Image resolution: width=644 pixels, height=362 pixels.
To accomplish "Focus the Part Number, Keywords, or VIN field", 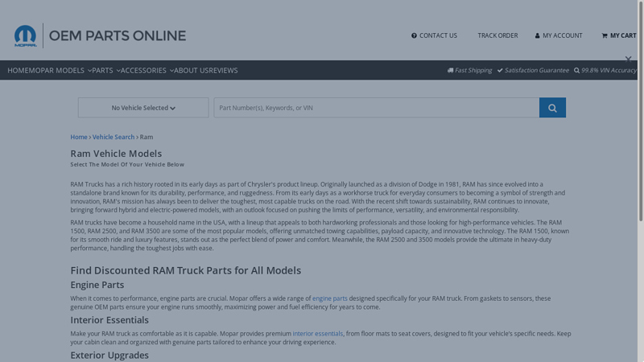I will 377,108.
